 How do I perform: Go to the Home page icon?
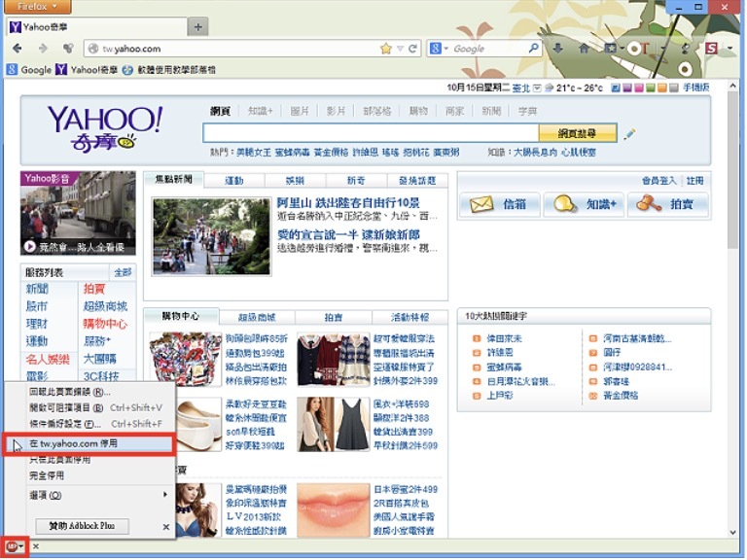(x=584, y=48)
